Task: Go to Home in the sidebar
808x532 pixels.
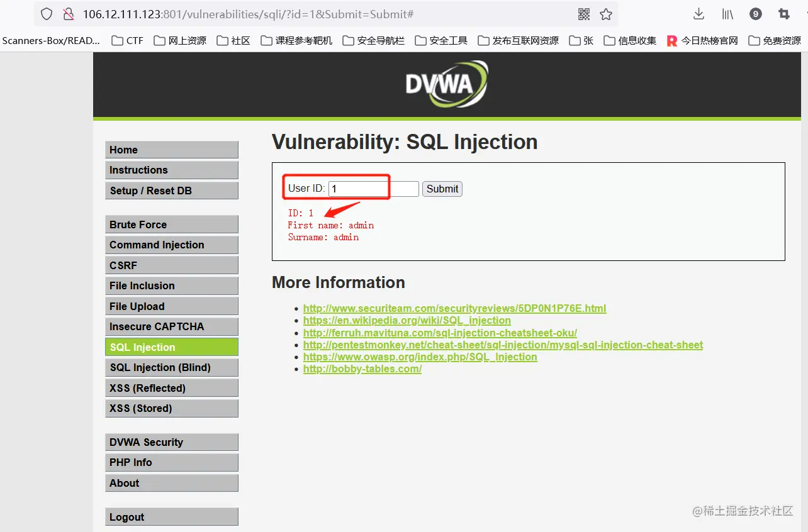Action: 172,150
